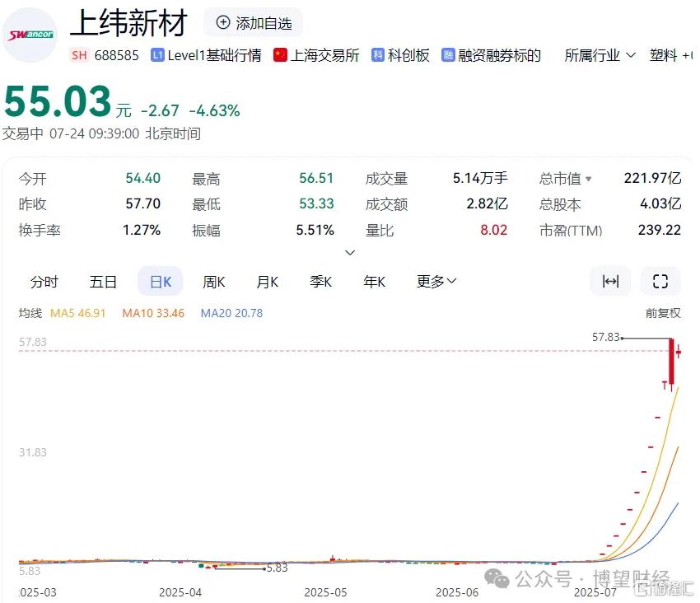
Task: Click MA20 20.78 indicator label
Action: (x=231, y=313)
